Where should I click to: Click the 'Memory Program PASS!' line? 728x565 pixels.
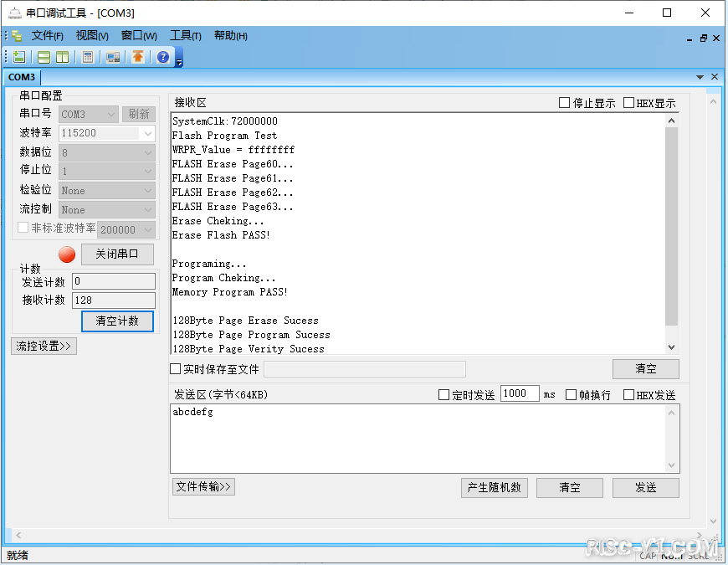(230, 292)
